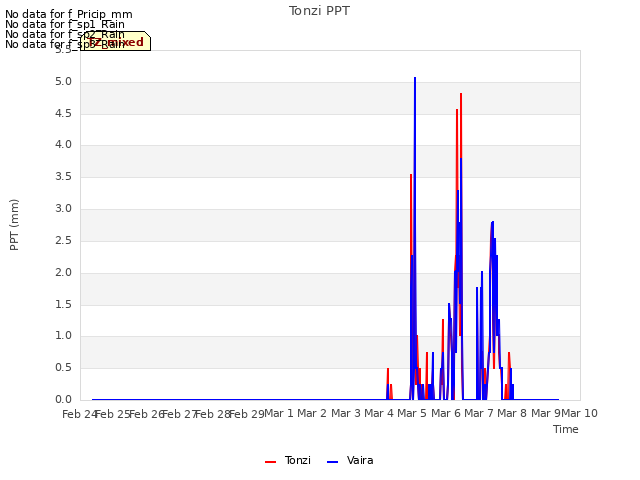Screen dimensions: 640x480
Task: Click the TZ_mixed annotation label
Action: point(116,42)
